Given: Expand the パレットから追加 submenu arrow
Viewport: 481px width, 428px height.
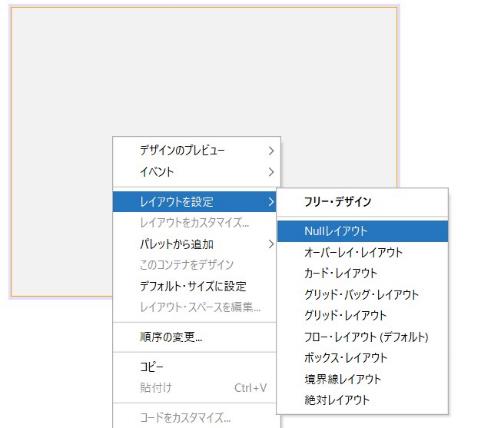Looking at the screenshot, I should click(271, 244).
